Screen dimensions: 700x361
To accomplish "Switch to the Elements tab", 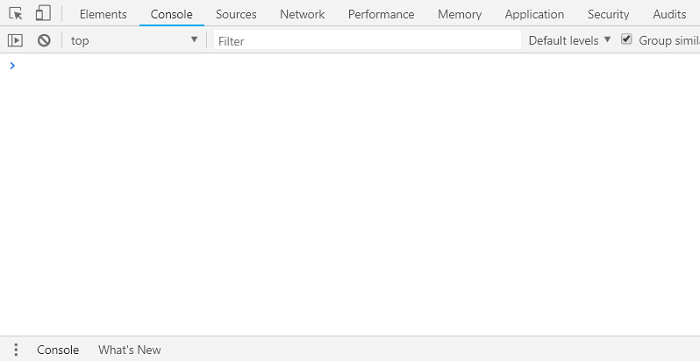I will point(103,14).
